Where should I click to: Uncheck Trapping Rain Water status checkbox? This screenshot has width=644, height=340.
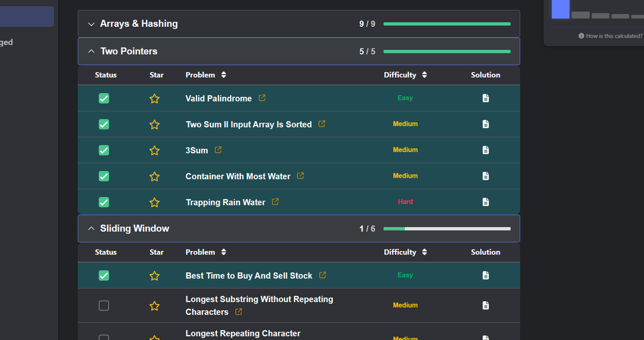104,202
